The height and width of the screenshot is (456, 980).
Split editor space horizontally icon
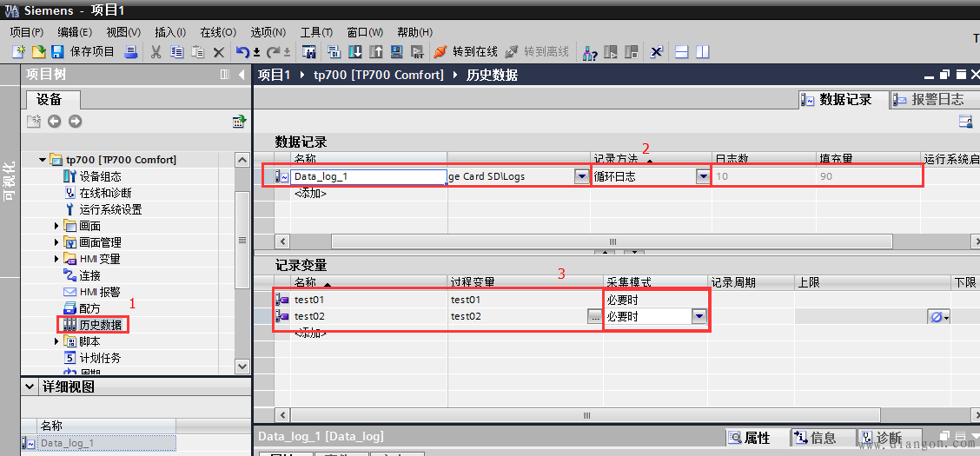(682, 52)
